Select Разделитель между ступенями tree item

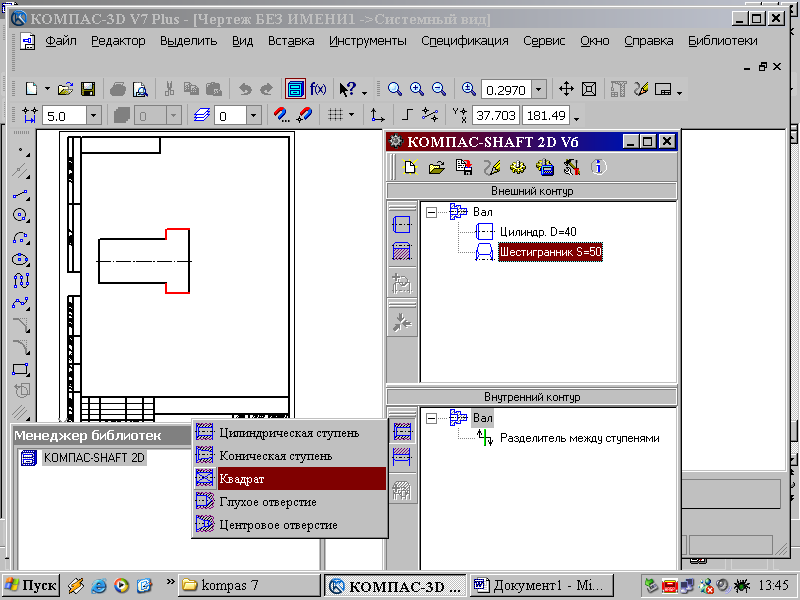click(580, 438)
